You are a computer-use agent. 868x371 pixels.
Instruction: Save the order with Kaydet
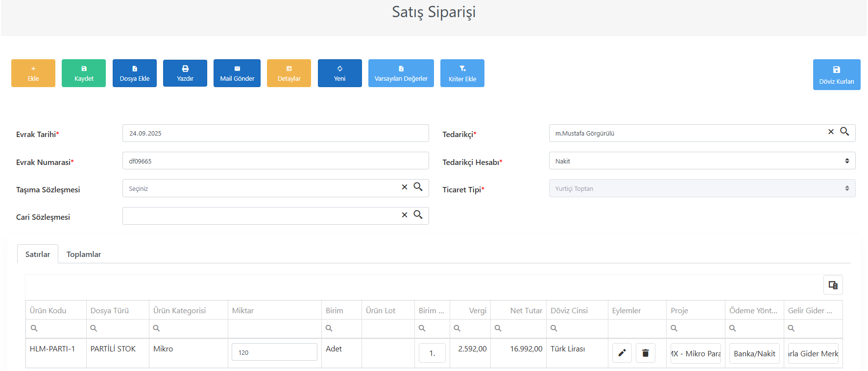click(x=84, y=73)
